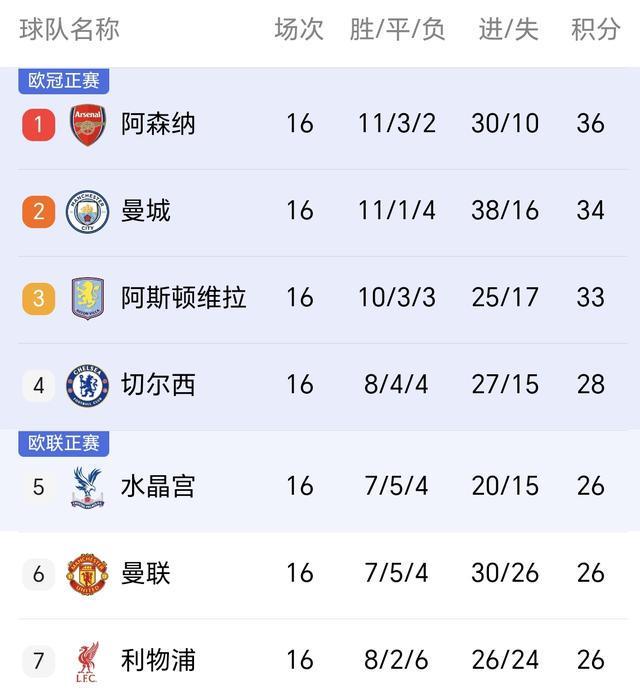Open team name 阿斯顿维拉
Image resolution: width=640 pixels, height=700 pixels.
(183, 298)
